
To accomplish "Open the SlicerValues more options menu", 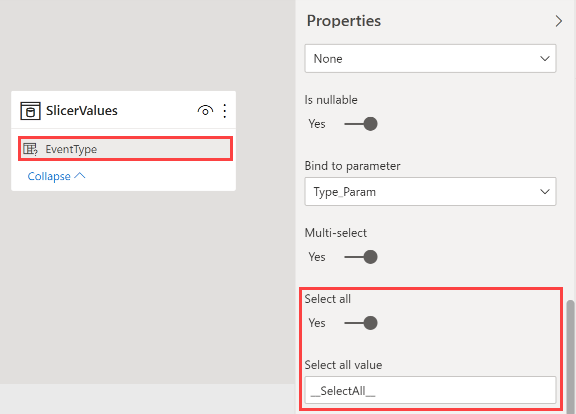I will pyautogui.click(x=224, y=111).
